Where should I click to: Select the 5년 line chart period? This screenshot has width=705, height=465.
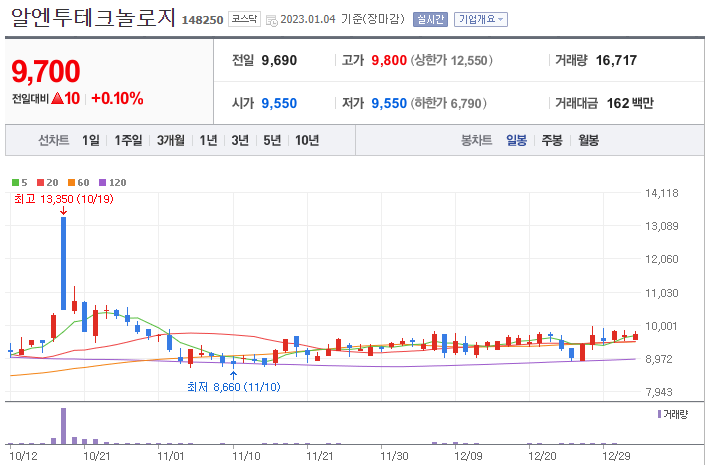[272, 140]
